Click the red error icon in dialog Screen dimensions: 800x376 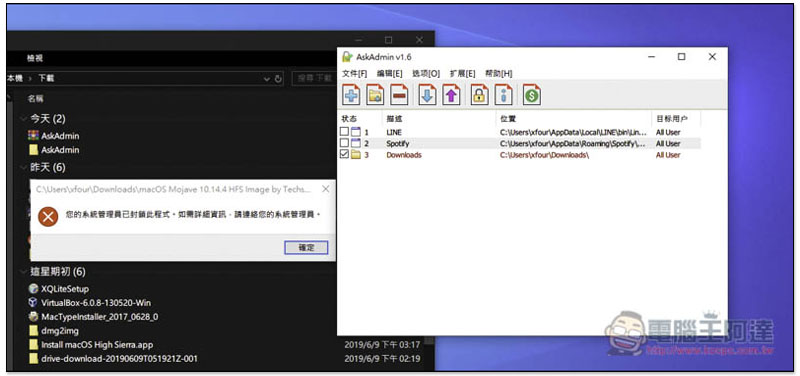(48, 218)
